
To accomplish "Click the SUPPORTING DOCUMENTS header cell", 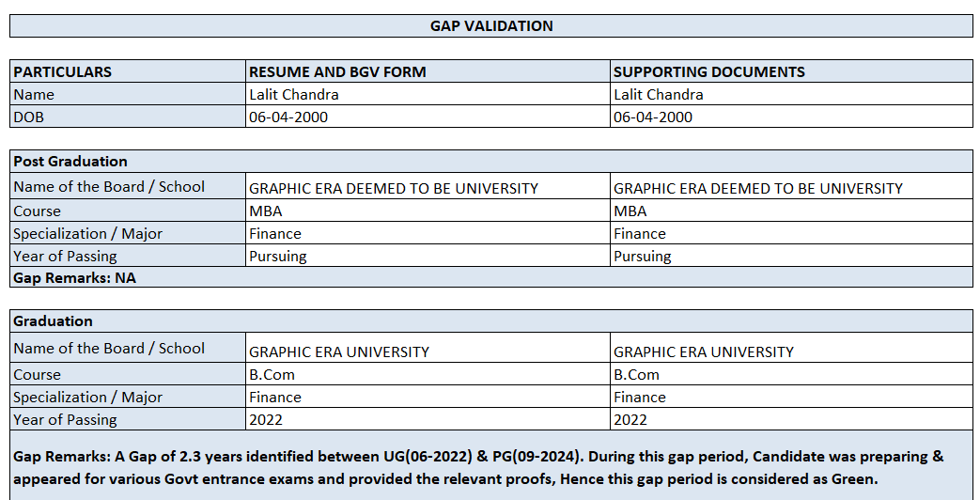I will point(709,71).
